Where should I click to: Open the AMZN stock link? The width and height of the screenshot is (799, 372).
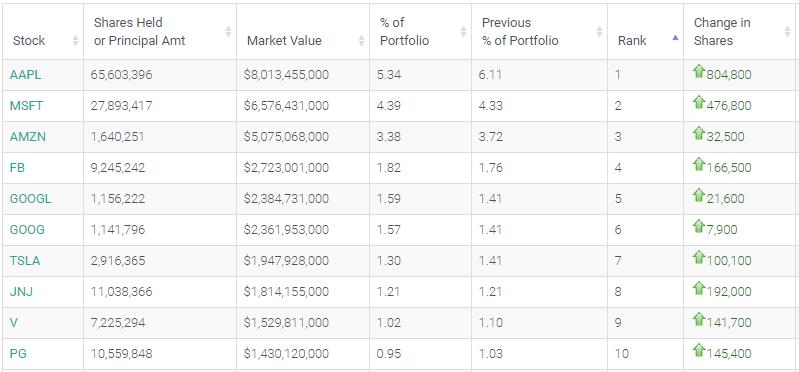click(x=28, y=137)
